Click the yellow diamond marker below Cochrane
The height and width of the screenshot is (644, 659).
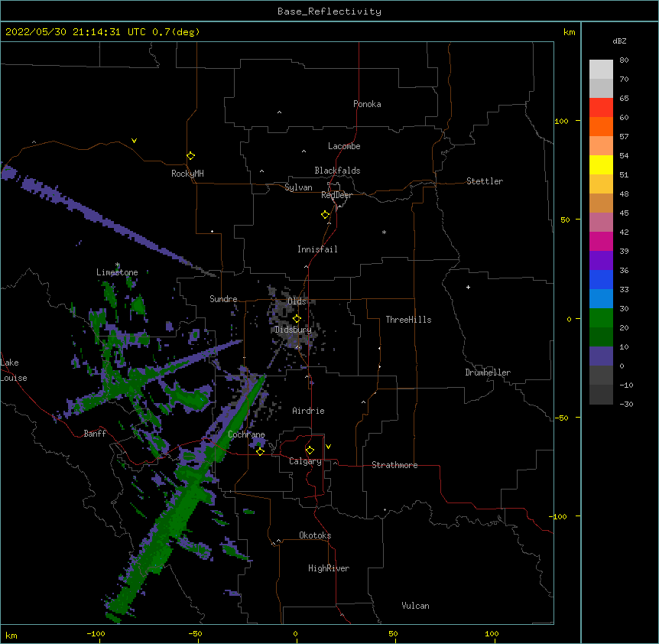[x=260, y=451]
